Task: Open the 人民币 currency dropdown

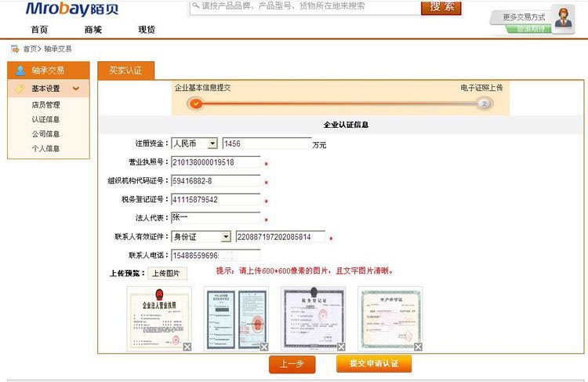Action: [x=212, y=144]
